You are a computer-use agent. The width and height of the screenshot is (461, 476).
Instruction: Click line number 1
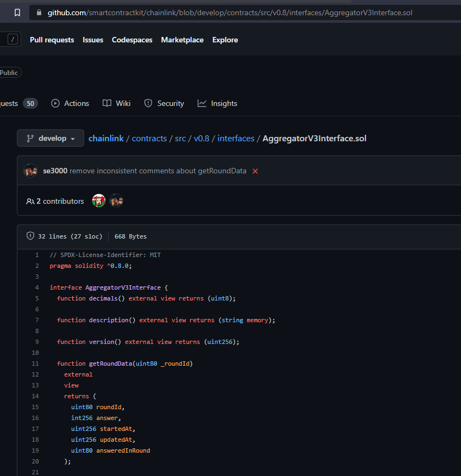point(37,255)
